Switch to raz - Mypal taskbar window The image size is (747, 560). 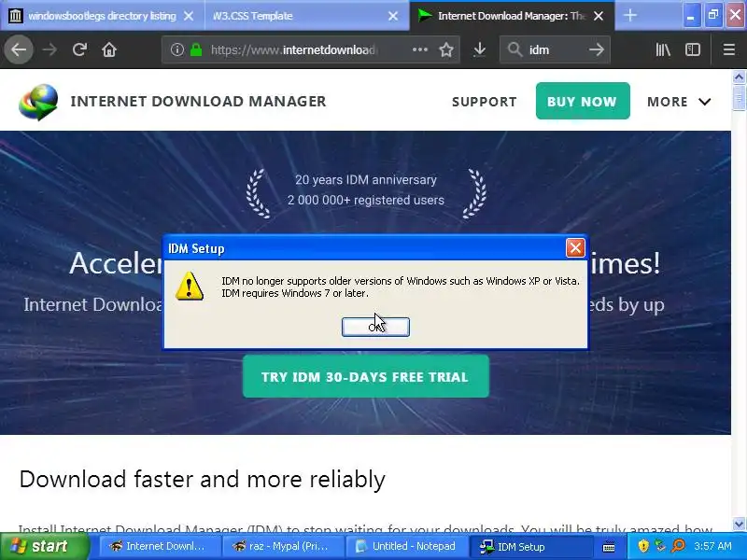click(282, 546)
